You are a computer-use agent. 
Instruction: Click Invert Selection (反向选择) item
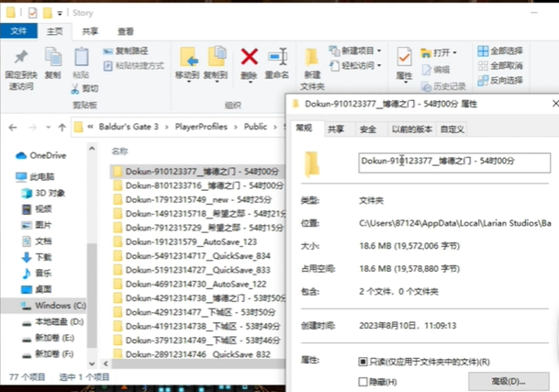coord(500,81)
